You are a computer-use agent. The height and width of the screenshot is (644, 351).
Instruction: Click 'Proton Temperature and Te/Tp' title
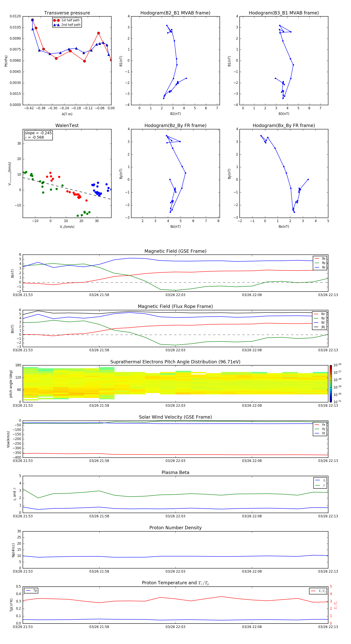pos(175,583)
